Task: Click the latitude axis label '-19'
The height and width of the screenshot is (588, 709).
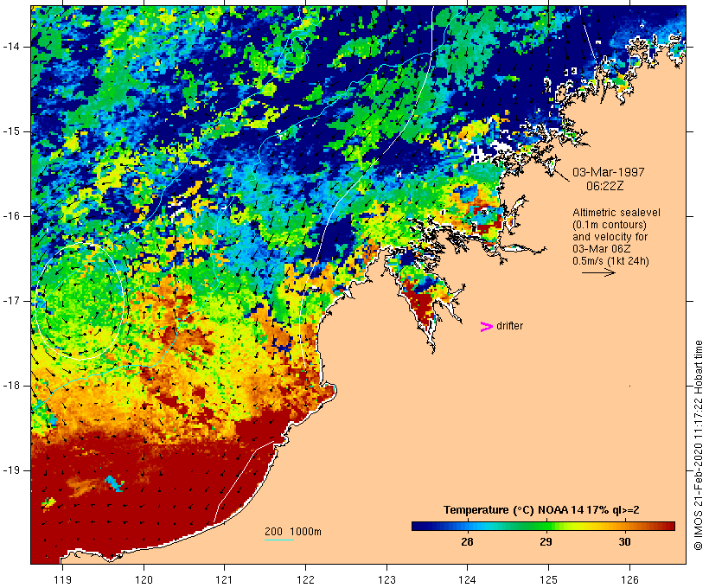Action: click(x=10, y=470)
